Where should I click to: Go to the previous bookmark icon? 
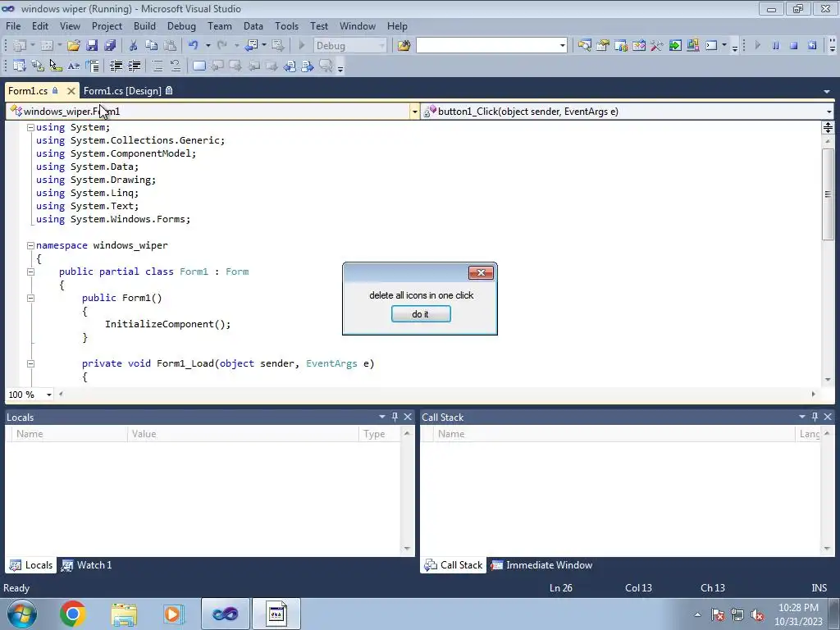[x=217, y=66]
